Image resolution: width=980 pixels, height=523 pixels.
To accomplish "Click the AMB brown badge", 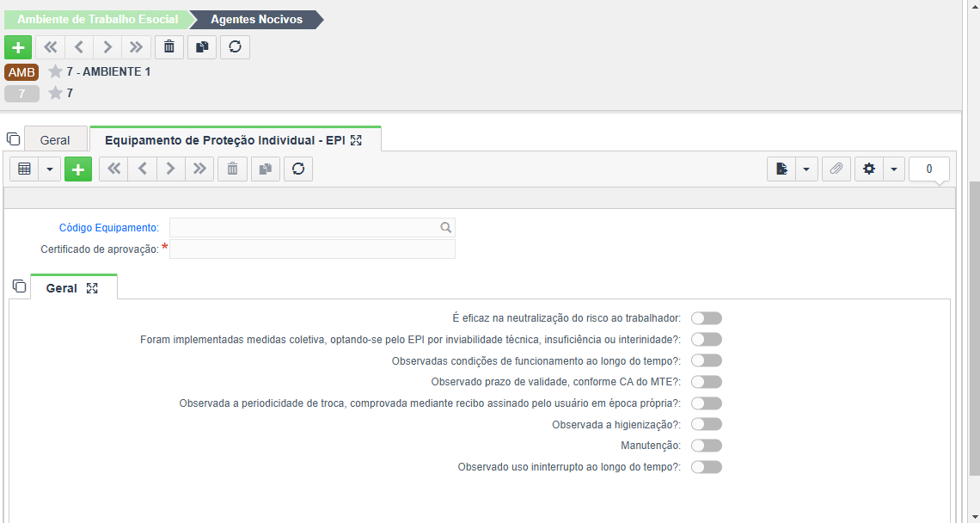I will tap(21, 72).
